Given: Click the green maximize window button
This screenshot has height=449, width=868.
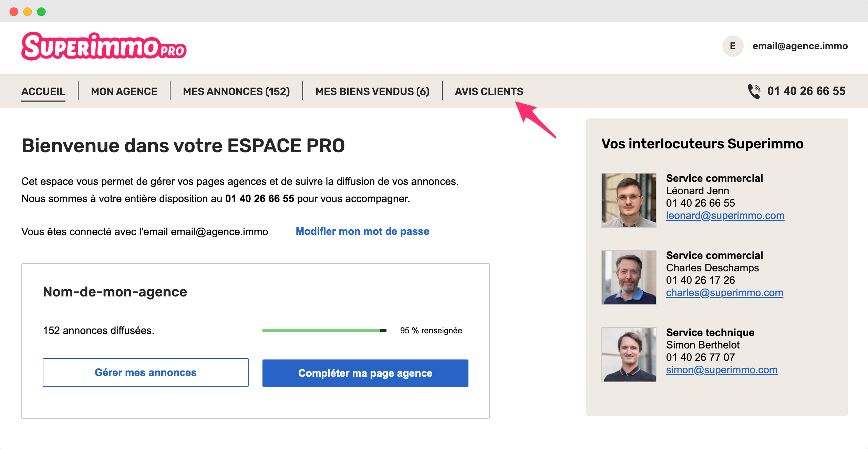Looking at the screenshot, I should pos(41,12).
